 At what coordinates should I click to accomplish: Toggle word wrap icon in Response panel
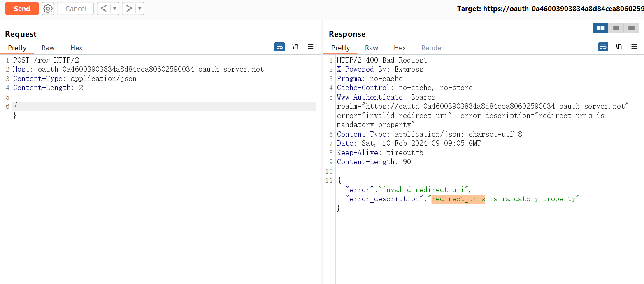(603, 47)
